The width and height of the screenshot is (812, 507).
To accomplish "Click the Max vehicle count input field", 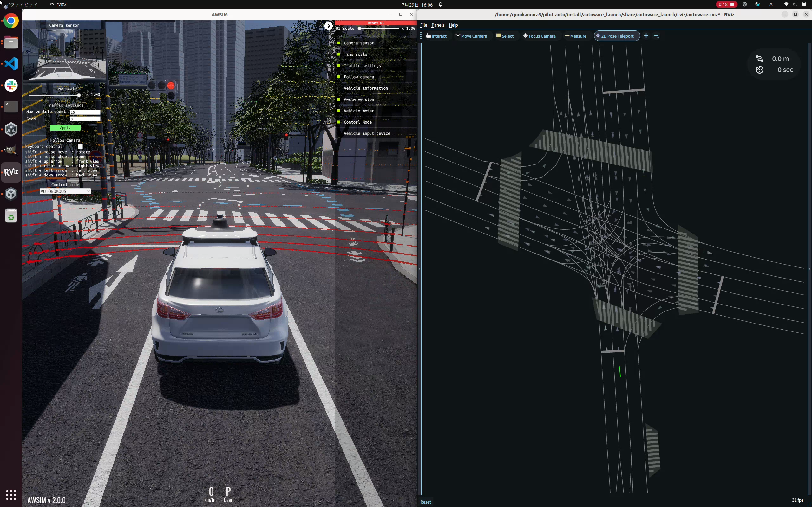I will (85, 112).
